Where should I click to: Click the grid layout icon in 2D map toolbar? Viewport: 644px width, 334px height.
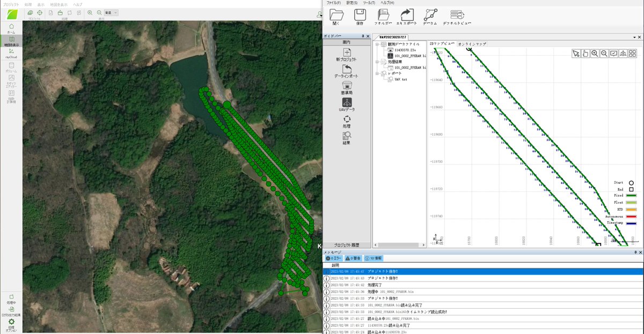(x=633, y=54)
